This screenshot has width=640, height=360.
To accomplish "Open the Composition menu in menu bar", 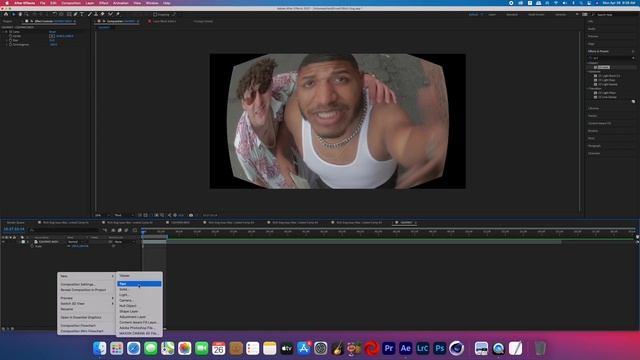I will [71, 3].
